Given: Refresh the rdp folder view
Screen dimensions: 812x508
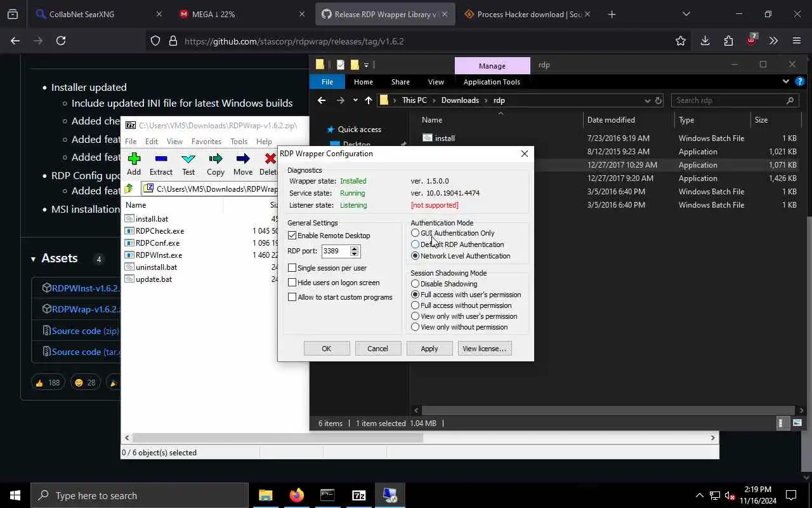Looking at the screenshot, I should 658,100.
